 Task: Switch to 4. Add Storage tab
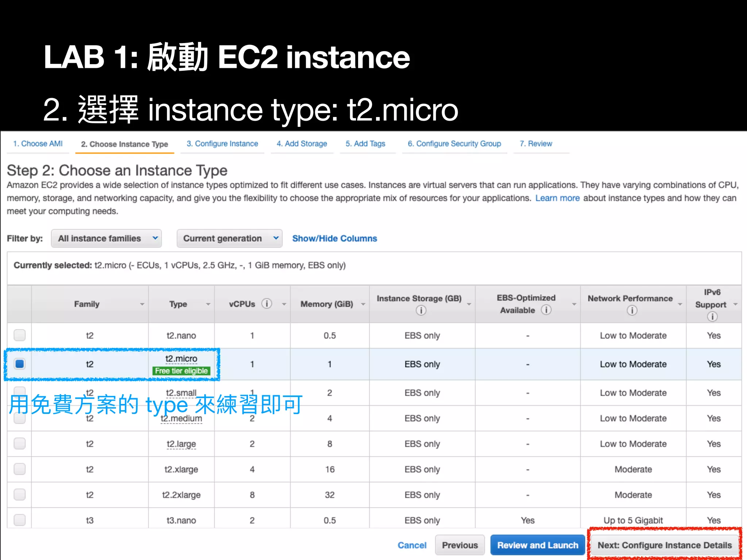(x=302, y=144)
